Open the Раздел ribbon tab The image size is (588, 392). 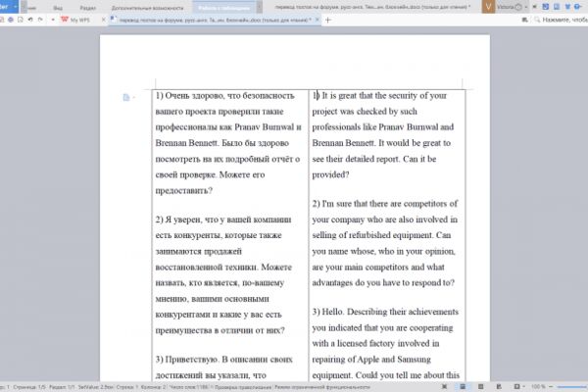click(x=88, y=8)
